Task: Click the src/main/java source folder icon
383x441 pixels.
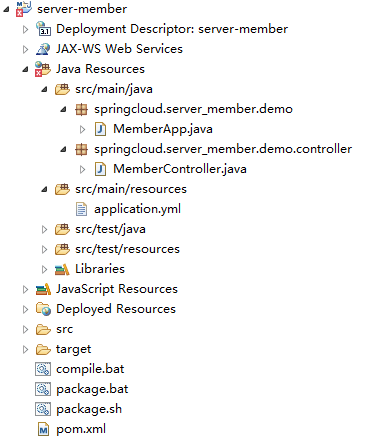Action: [x=62, y=89]
